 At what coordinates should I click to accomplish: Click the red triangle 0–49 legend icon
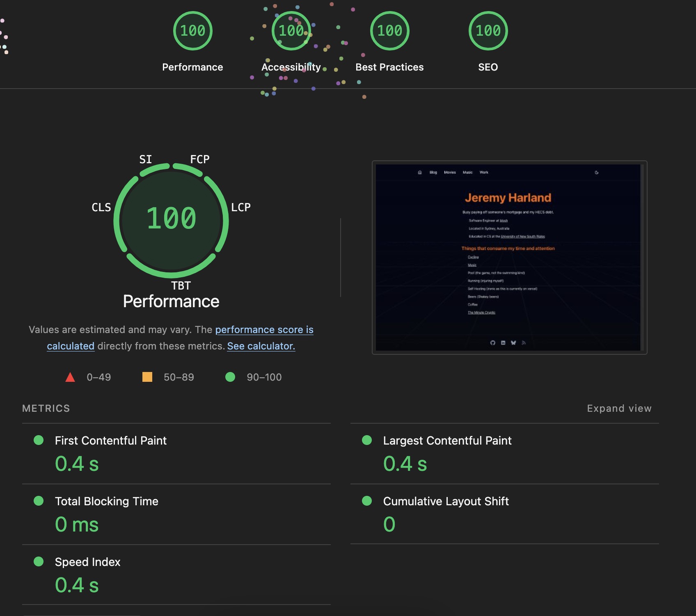pyautogui.click(x=70, y=377)
